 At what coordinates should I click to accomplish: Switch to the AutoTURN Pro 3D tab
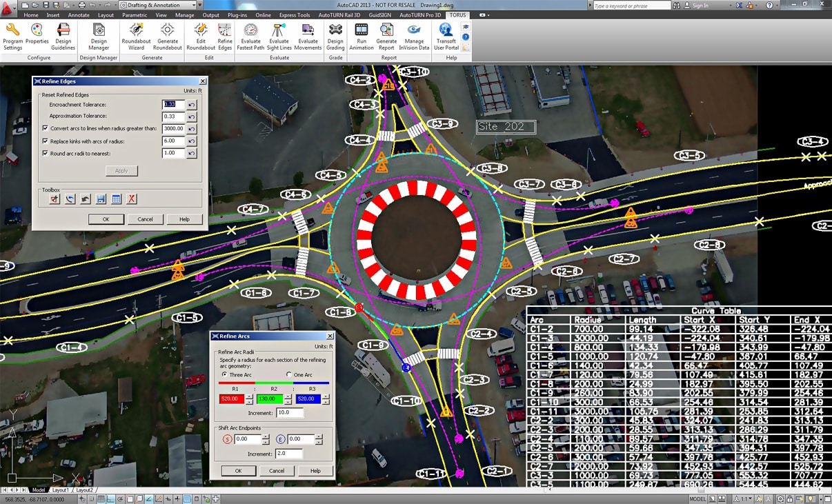[420, 14]
